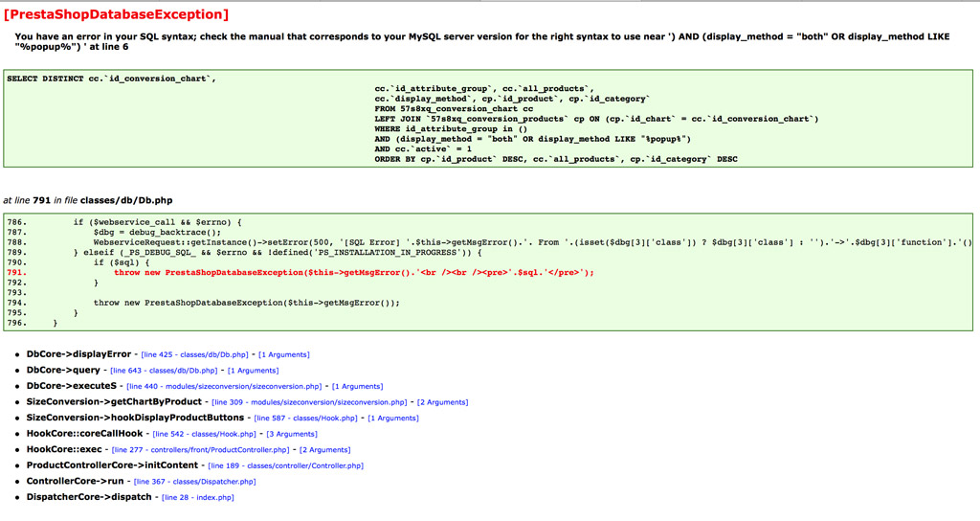Open the line 587 classes/Hook.php link
This screenshot has height=521, width=980.
coord(305,419)
